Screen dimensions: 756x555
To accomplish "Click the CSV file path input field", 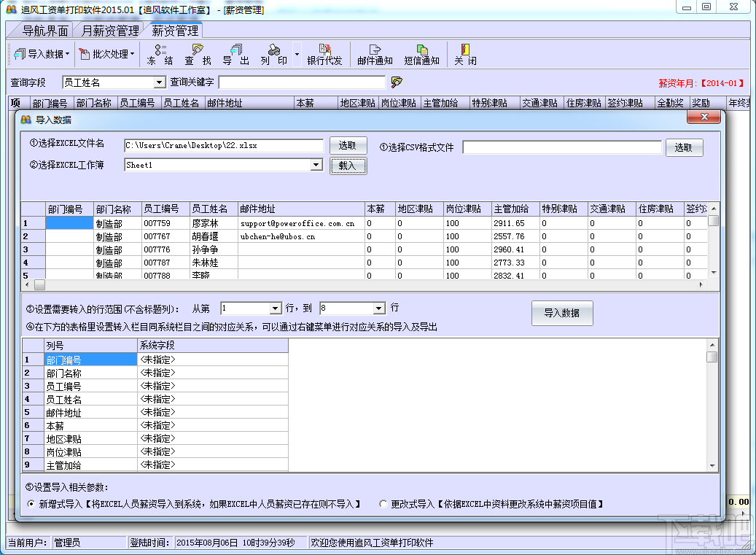I will point(561,148).
